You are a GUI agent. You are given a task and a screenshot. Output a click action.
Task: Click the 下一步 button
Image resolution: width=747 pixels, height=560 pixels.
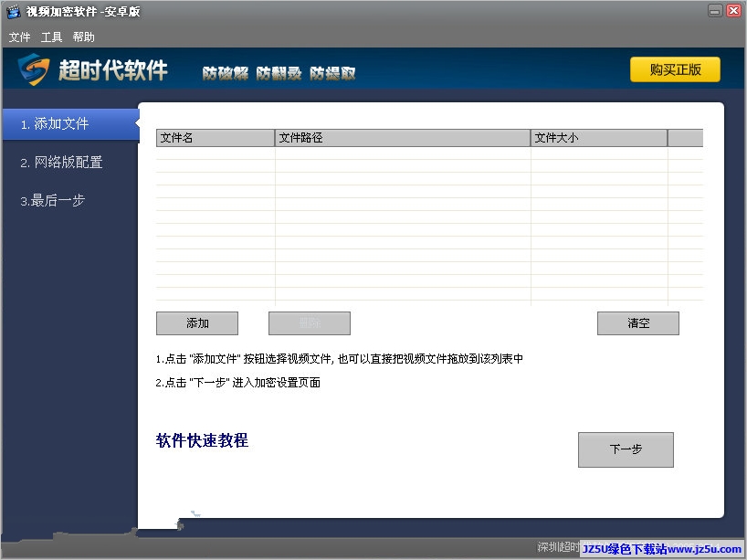pos(626,449)
